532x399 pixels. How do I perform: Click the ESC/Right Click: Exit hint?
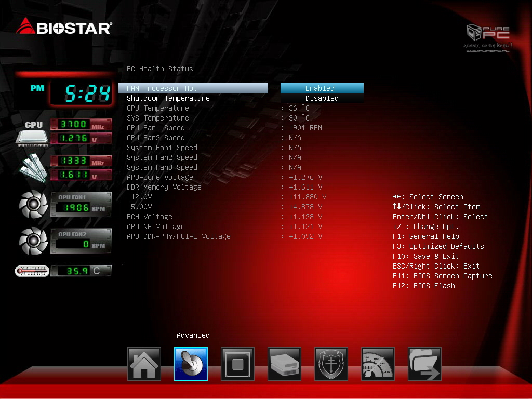(x=436, y=266)
